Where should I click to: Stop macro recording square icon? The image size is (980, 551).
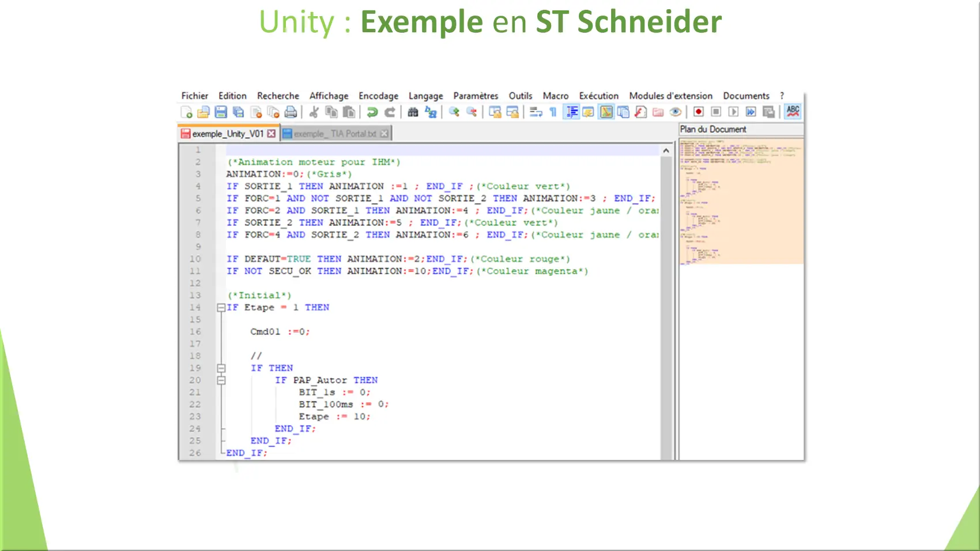pos(716,112)
